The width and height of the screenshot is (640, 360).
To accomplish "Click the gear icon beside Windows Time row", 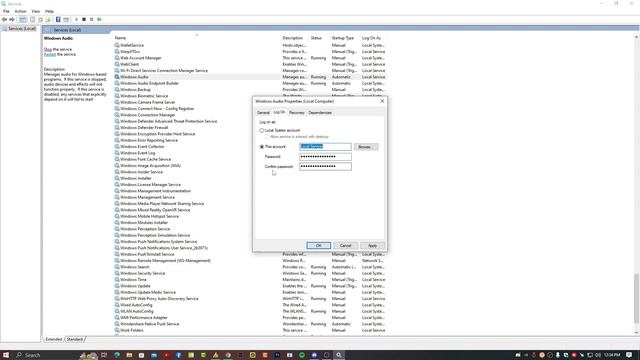I will tap(117, 280).
